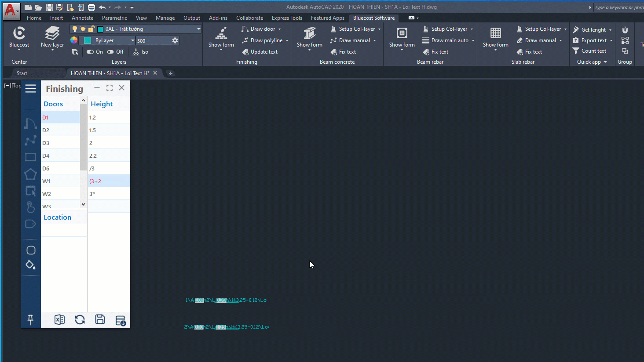Click the paint bucket icon in Finishing sidebar
644x362 pixels.
point(30,264)
